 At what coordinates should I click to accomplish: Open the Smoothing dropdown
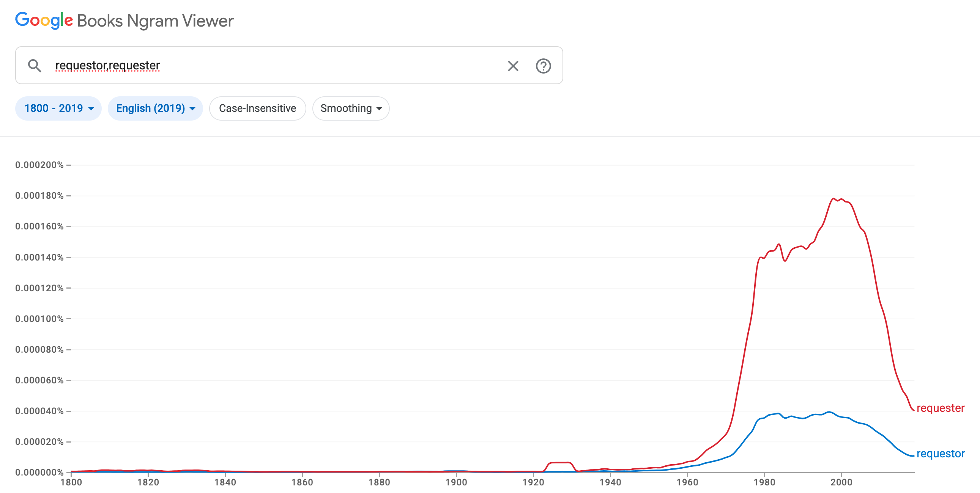350,108
